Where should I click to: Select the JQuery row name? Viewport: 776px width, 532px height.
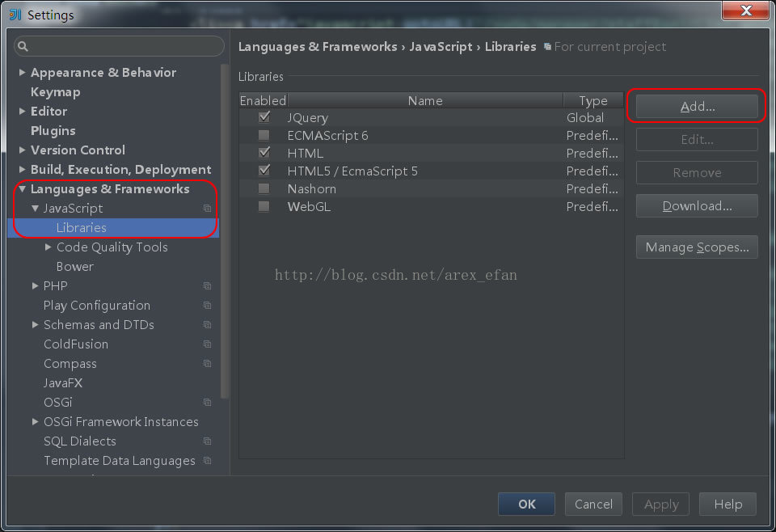(308, 118)
